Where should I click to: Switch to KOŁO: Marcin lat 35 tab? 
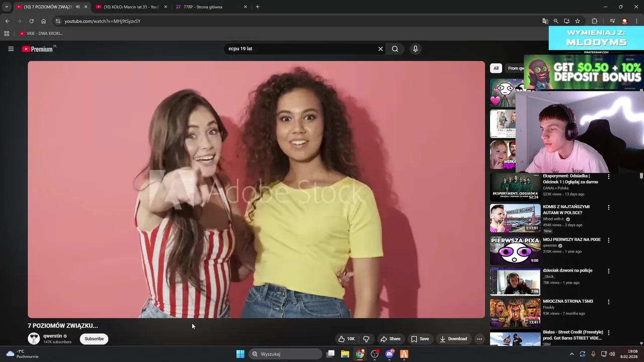(x=131, y=7)
